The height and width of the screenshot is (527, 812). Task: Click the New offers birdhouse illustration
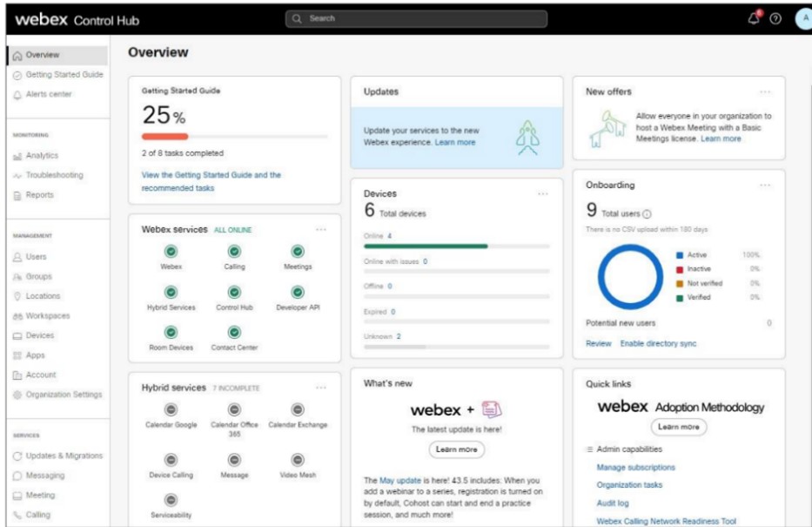point(607,129)
